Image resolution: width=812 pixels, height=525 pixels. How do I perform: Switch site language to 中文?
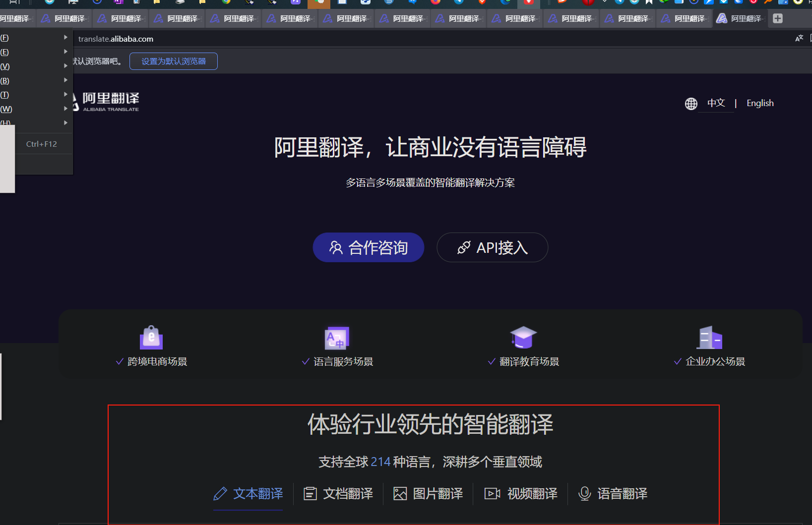(716, 103)
